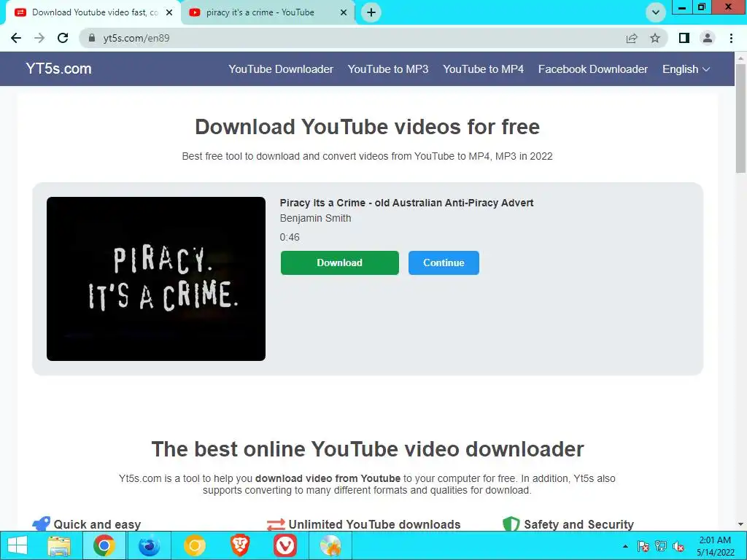Screen dimensions: 747x560
Task: Open the Chrome profile avatar
Action: [x=708, y=38]
